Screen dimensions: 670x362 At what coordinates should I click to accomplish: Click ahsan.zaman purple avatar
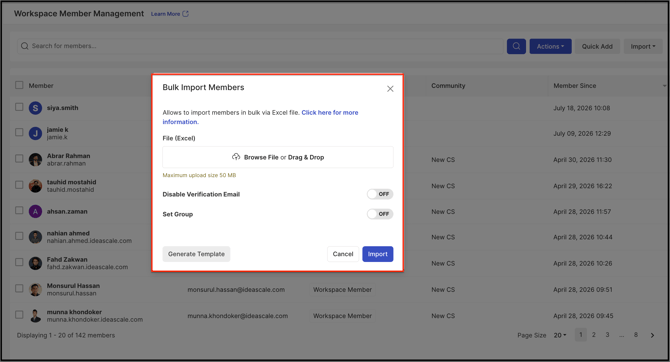click(x=35, y=211)
